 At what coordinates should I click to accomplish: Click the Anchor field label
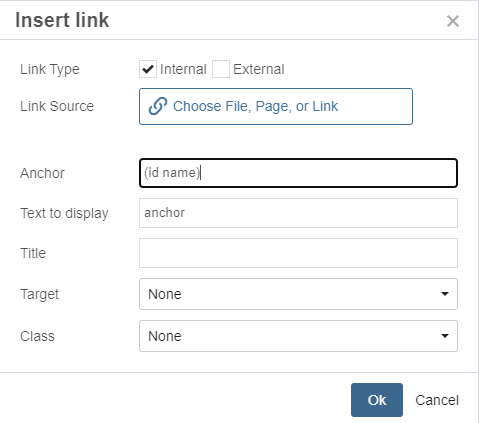click(42, 173)
